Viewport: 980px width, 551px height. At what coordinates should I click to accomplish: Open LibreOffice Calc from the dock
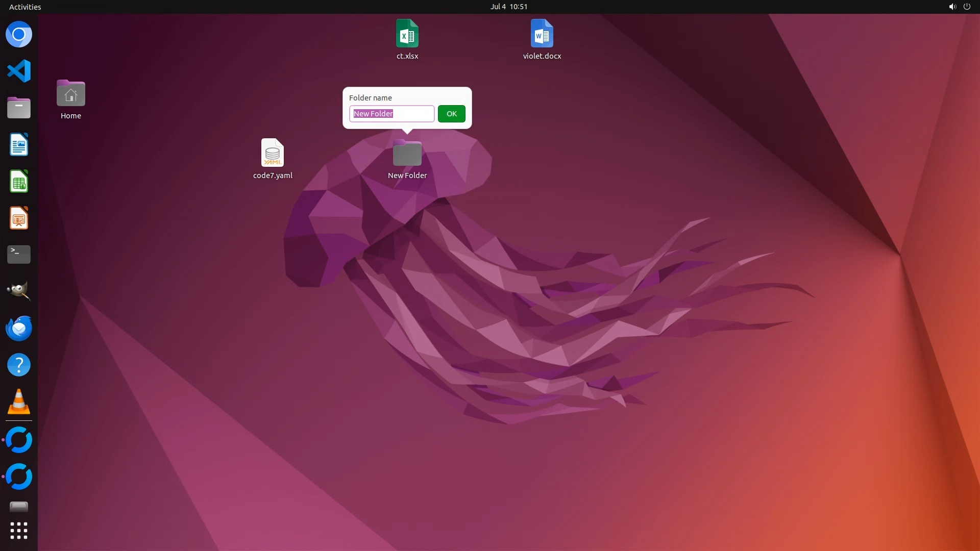[x=19, y=181]
